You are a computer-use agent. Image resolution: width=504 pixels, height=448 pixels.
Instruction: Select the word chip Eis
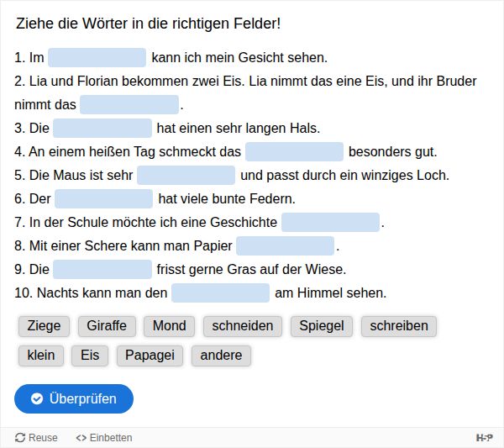90,356
